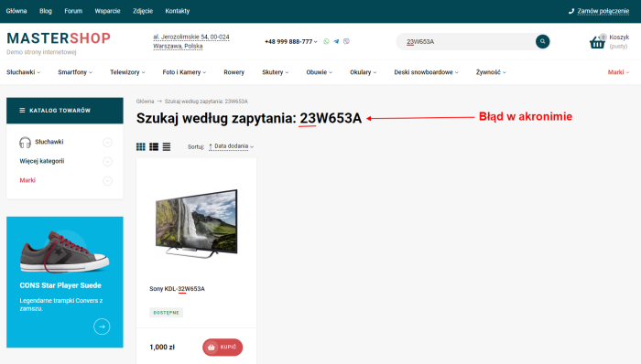This screenshot has height=364, width=641.
Task: Click the headphones icon beside Słuchawki
Action: [x=25, y=142]
